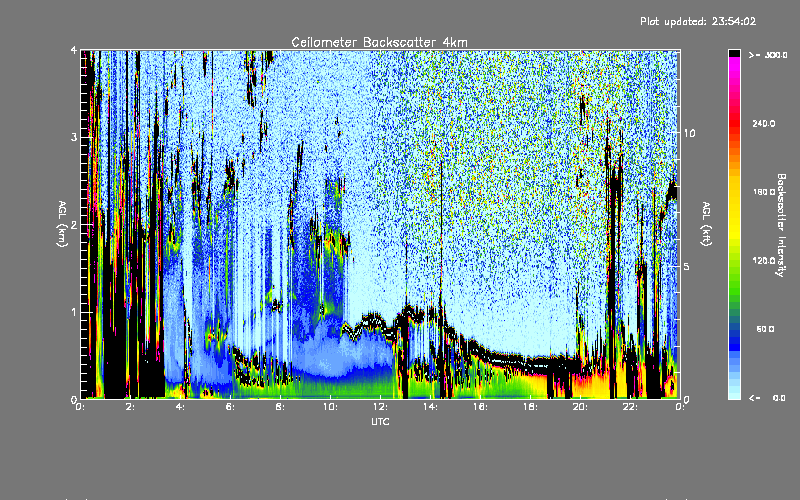Image resolution: width=800 pixels, height=500 pixels.
Task: Click the 'Backscatter Intensity' colorbar label
Action: pyautogui.click(x=781, y=225)
